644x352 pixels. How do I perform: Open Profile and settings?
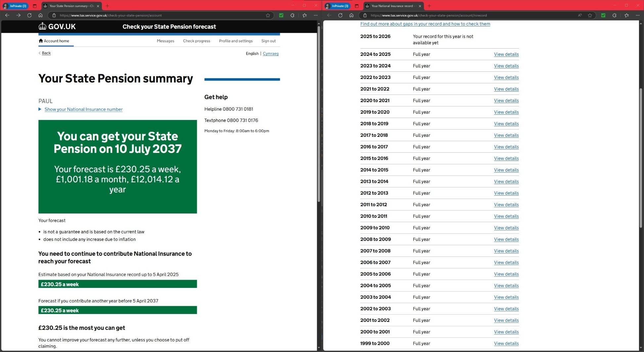pyautogui.click(x=236, y=41)
